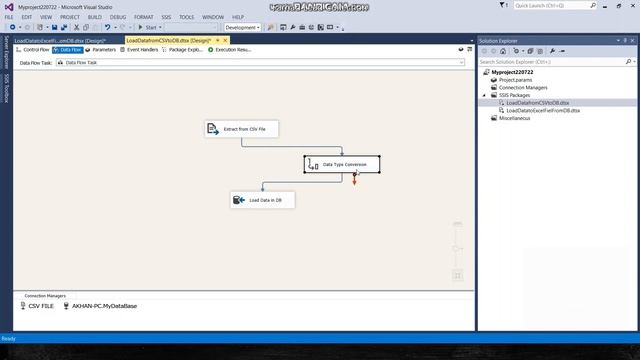
Task: Click the Fit View to Window button
Action: coord(458,276)
